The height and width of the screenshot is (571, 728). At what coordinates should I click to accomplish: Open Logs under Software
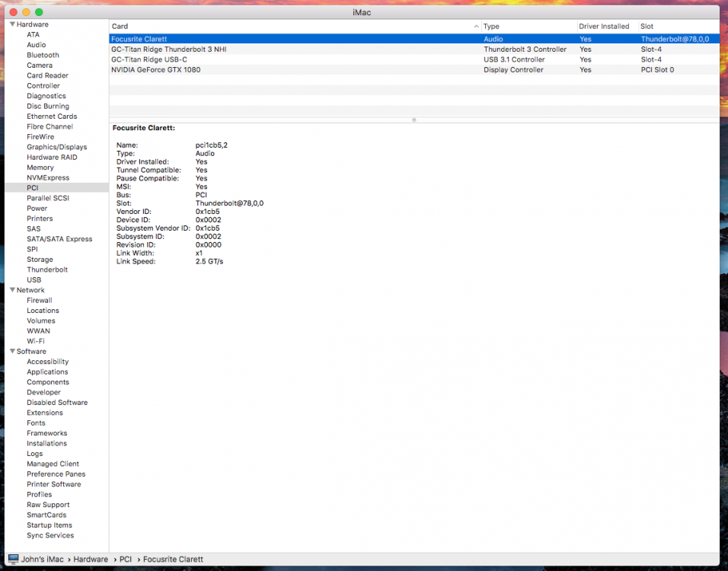[x=35, y=453]
